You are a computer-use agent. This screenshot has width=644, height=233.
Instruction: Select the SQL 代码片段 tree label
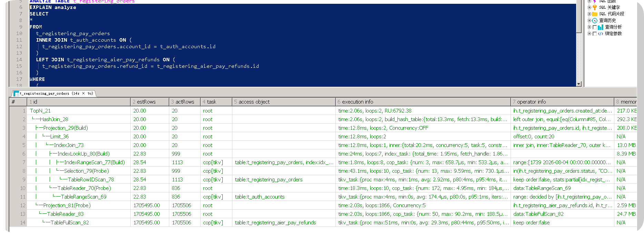coord(612,14)
